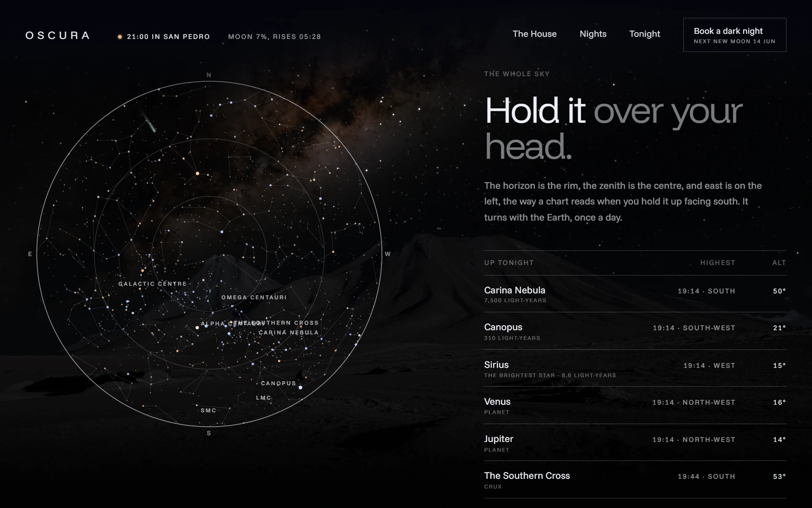Viewport: 812px width, 508px height.
Task: Click the Book a dark night button
Action: [x=735, y=35]
